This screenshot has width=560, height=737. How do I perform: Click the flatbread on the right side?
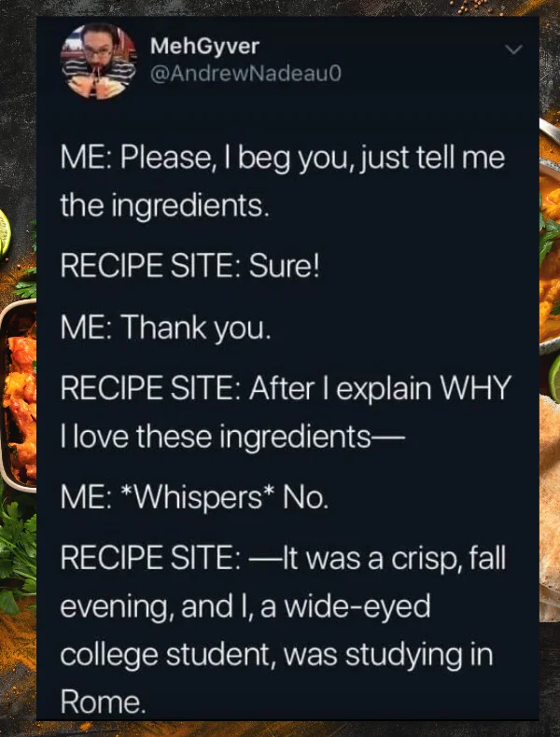click(x=549, y=508)
